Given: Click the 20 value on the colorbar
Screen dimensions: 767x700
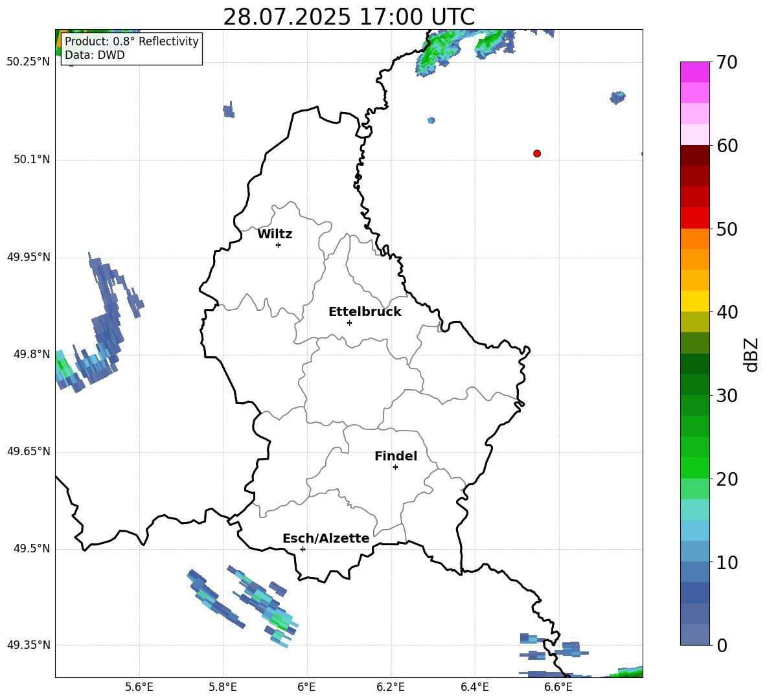Looking at the screenshot, I should (x=727, y=480).
